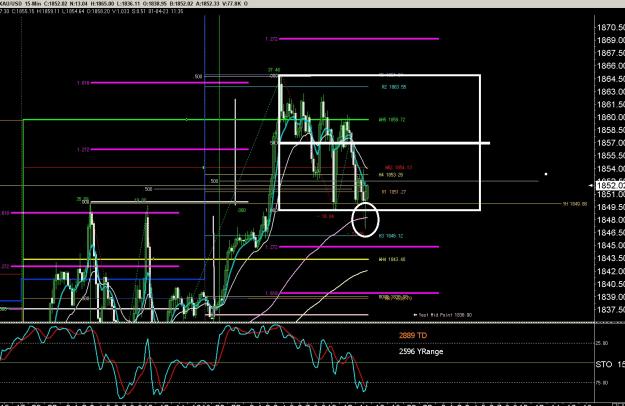Click the stochastic 25.00 level label
Viewport: 625px width, 406px height.
point(602,343)
